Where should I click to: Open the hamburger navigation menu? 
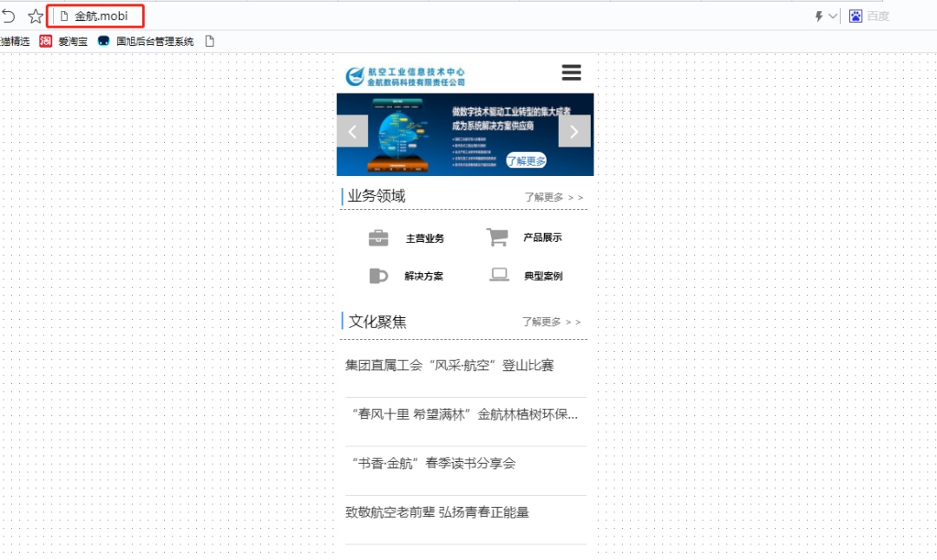571,73
